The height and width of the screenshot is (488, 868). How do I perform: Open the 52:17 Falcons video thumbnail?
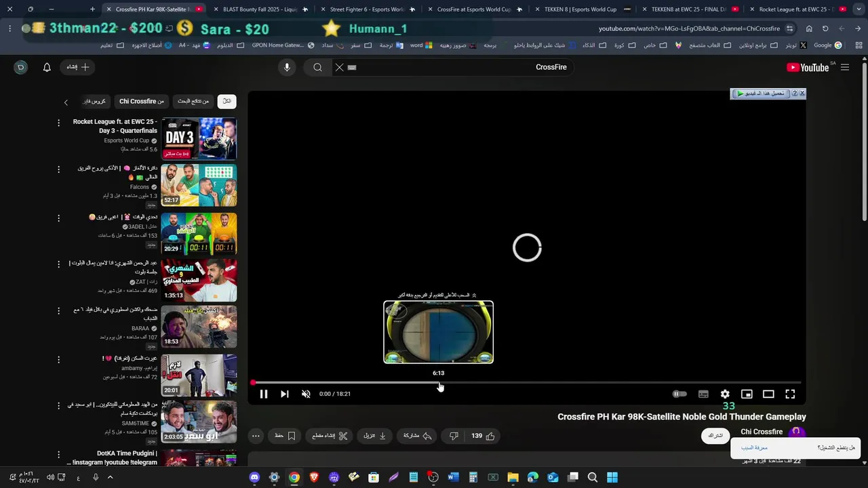pos(199,185)
